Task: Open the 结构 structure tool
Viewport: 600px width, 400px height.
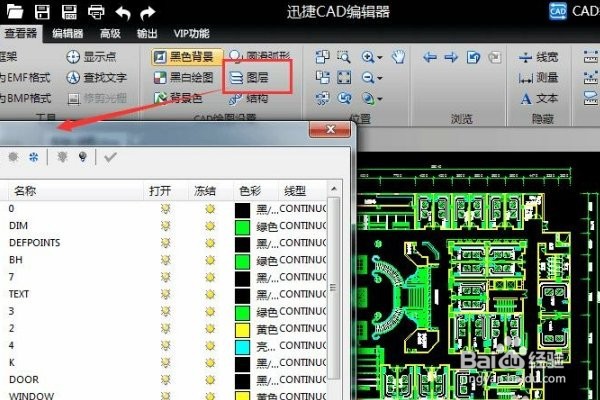Action: [x=249, y=99]
